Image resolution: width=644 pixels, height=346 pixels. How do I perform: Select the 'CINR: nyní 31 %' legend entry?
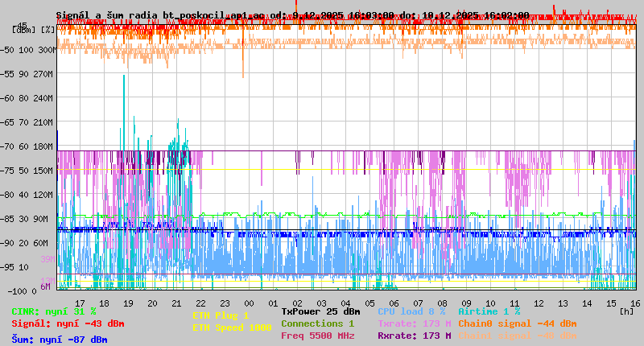click(x=54, y=311)
